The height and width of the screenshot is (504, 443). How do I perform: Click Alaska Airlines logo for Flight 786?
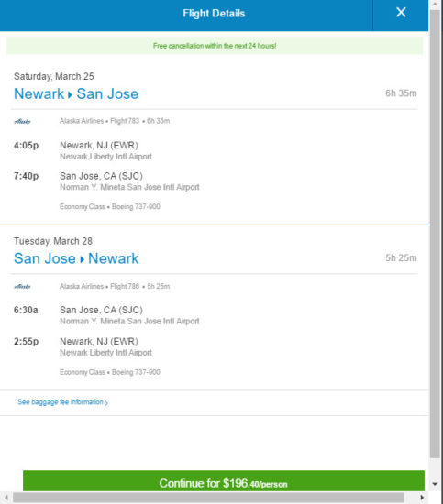tap(23, 287)
